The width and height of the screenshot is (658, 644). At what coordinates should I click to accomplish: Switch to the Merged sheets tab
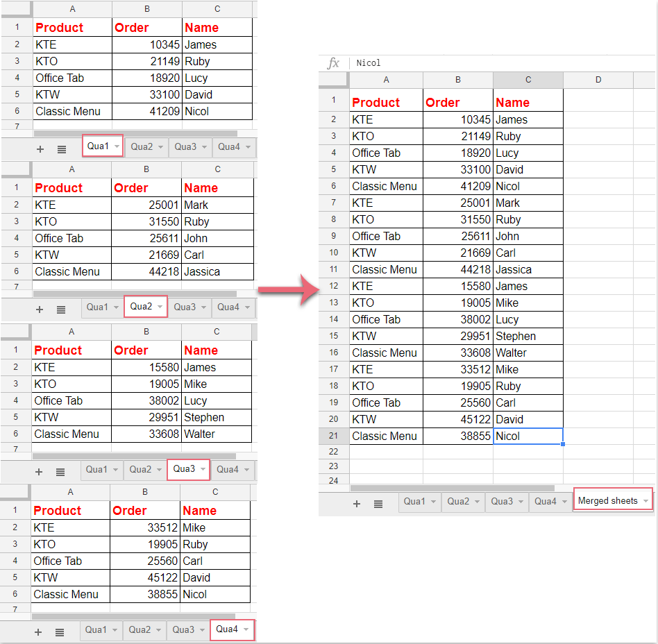[x=607, y=501]
